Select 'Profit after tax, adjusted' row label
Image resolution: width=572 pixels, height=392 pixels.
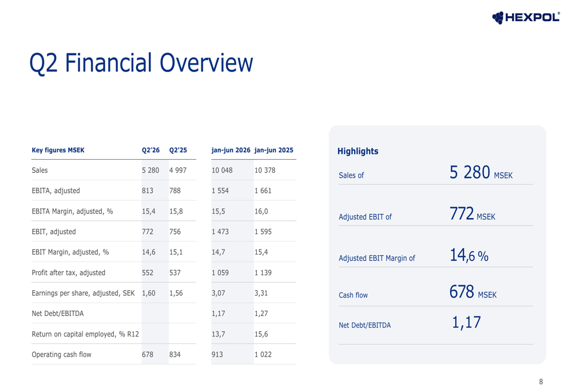pos(68,272)
